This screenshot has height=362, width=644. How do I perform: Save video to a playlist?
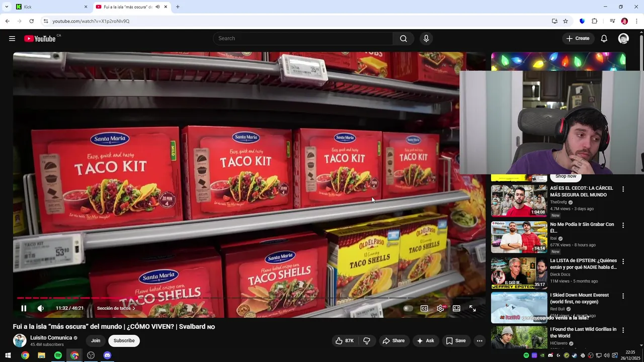coord(456,341)
